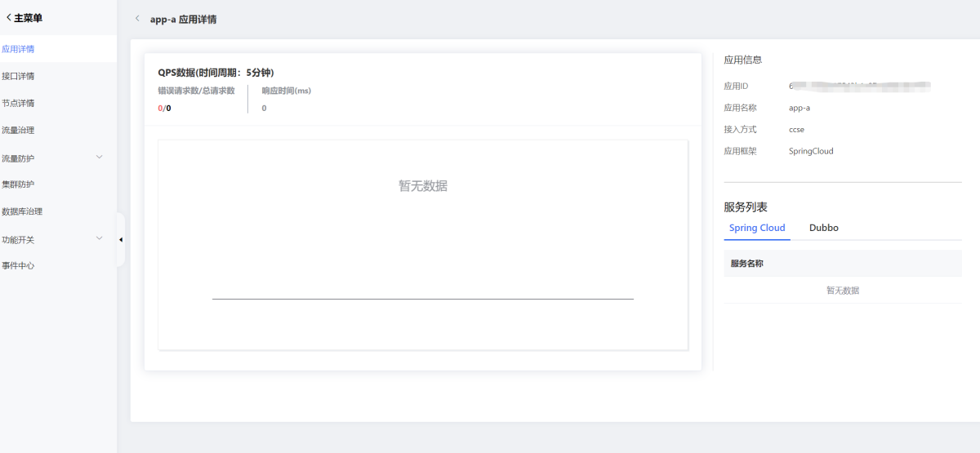Screen dimensions: 980x453
Task: Click the ccse 接入方式 value
Action: coord(797,129)
